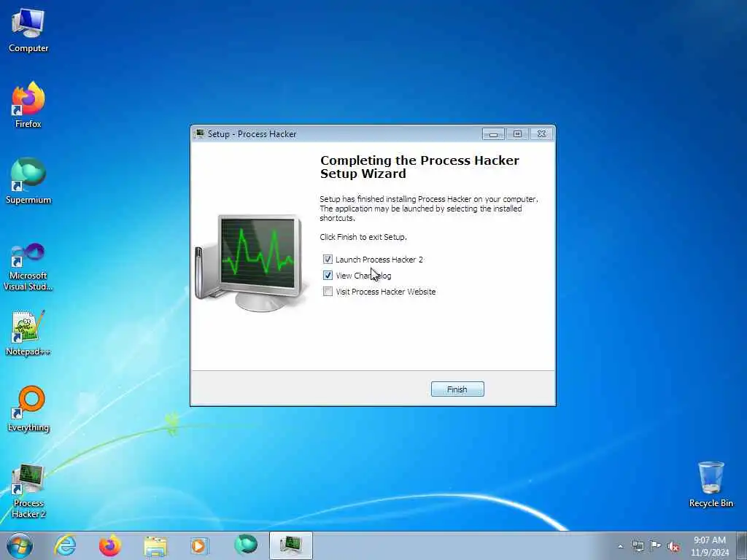747x560 pixels.
Task: Click the Finish button
Action: 457,389
